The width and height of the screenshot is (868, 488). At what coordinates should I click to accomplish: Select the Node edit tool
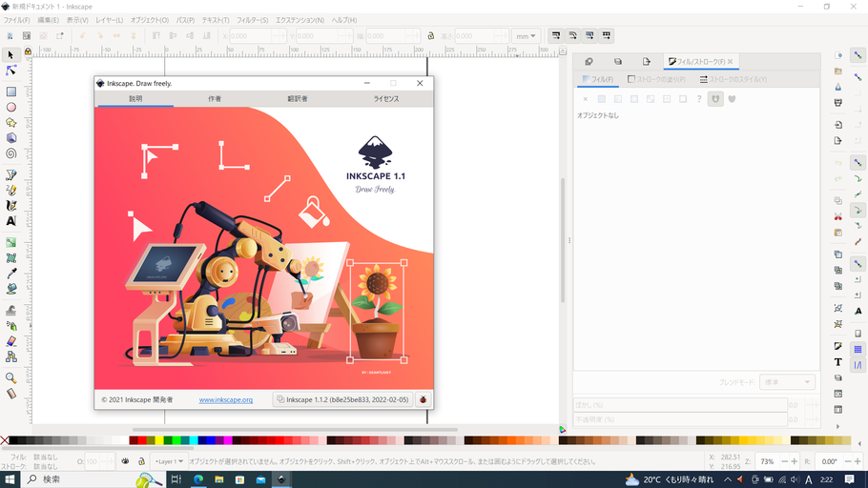click(x=10, y=71)
